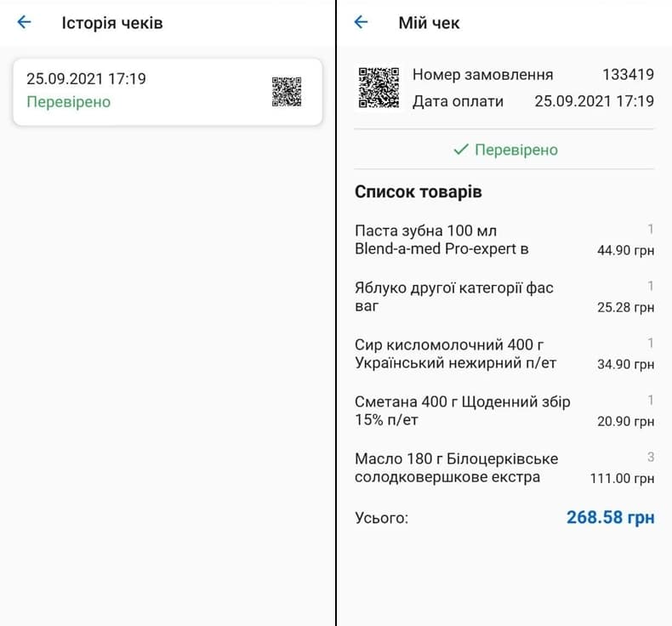Tap the back arrow beside Мій чек
Viewport: 672px width, 626px height.
(361, 23)
